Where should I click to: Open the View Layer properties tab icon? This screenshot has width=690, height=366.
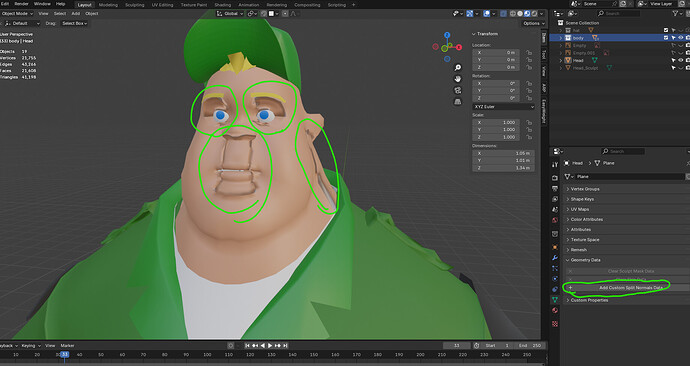(555, 199)
